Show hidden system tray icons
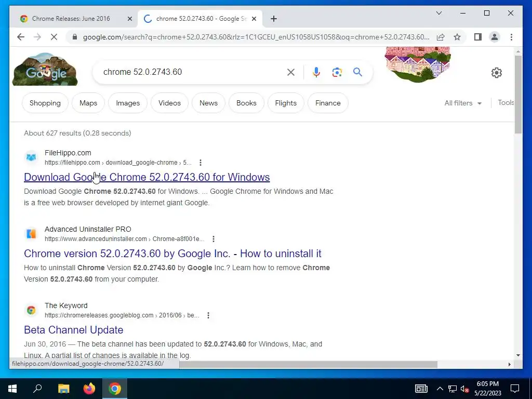 440,389
